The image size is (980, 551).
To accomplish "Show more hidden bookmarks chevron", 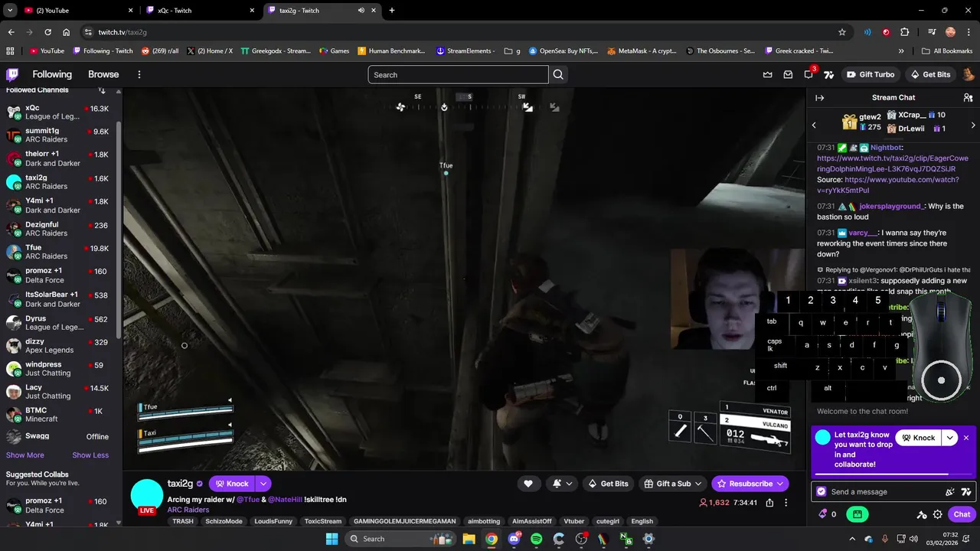I will (901, 51).
